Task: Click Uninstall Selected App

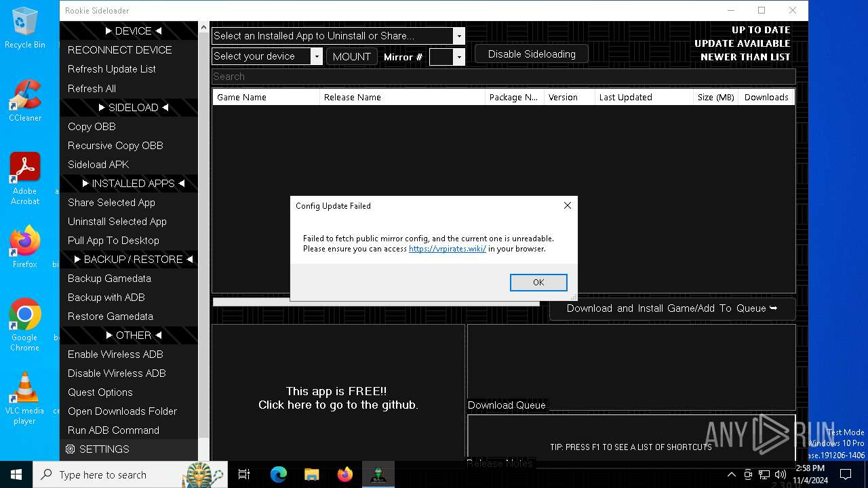Action: [129, 222]
